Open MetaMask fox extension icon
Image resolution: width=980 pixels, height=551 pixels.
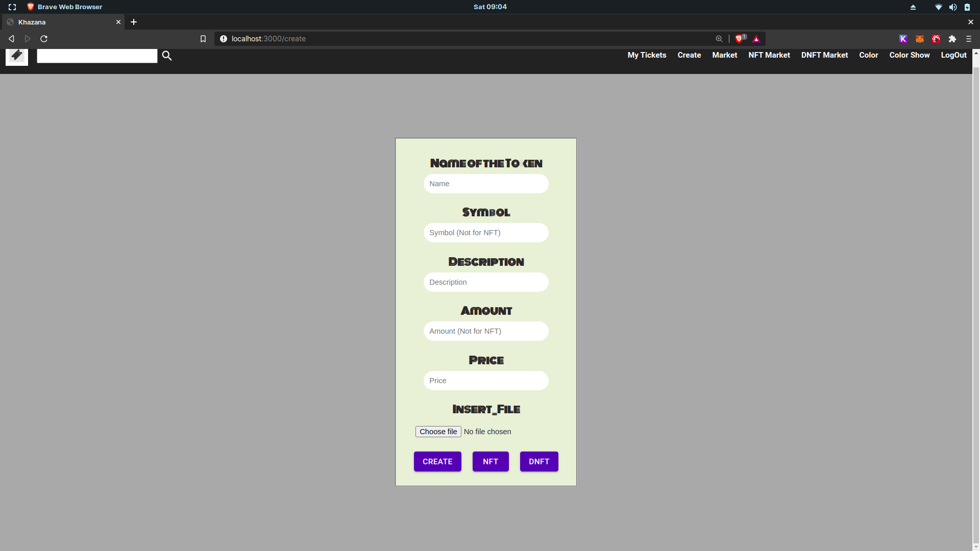920,39
